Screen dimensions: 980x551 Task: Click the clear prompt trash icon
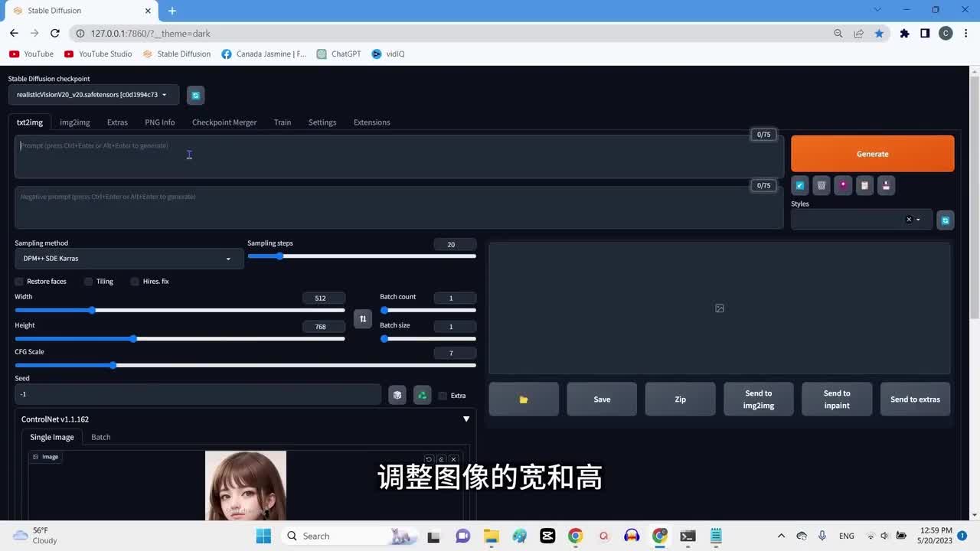click(822, 185)
